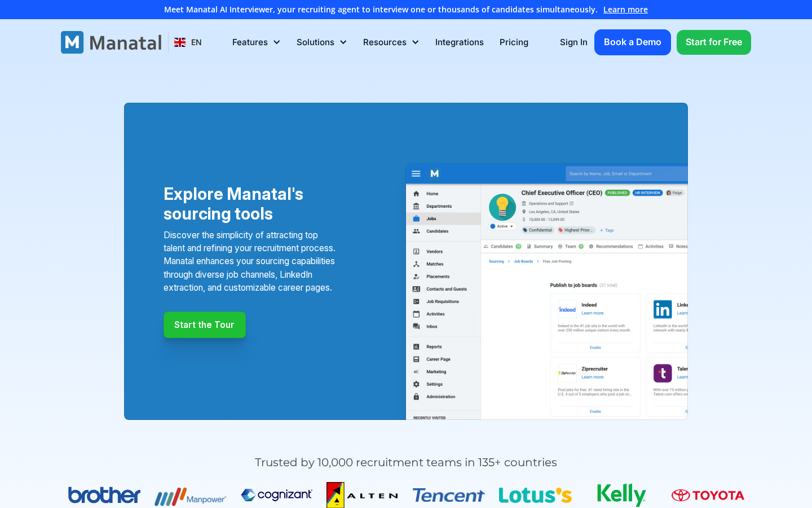Click the search field in app preview
This screenshot has height=508, width=812.
pos(626,174)
